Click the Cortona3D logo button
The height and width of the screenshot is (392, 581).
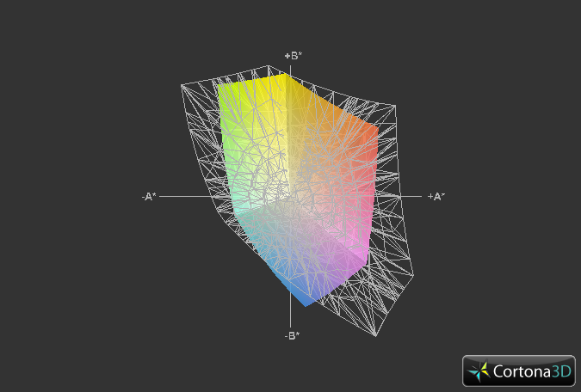519,371
